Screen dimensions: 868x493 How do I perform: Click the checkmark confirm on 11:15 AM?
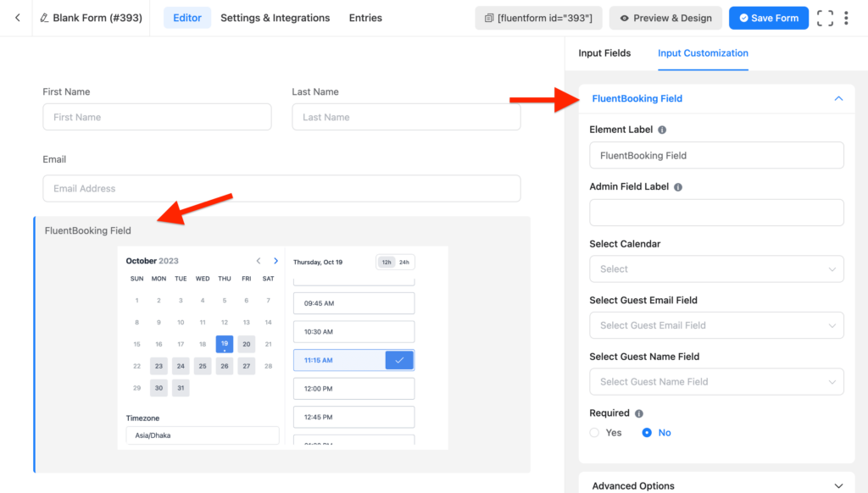coord(399,360)
